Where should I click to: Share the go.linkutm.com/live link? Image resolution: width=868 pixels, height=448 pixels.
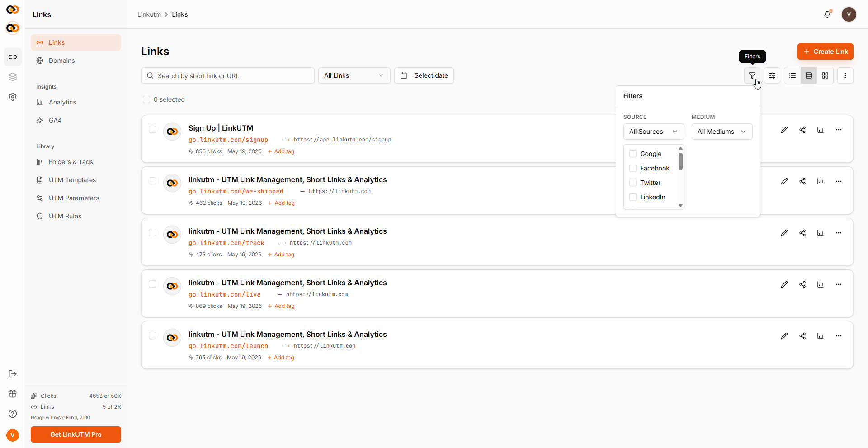coord(802,284)
